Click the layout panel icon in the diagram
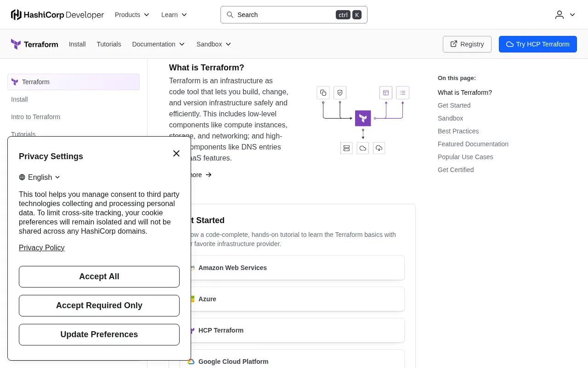Image resolution: width=588 pixels, height=368 pixels. [386, 93]
